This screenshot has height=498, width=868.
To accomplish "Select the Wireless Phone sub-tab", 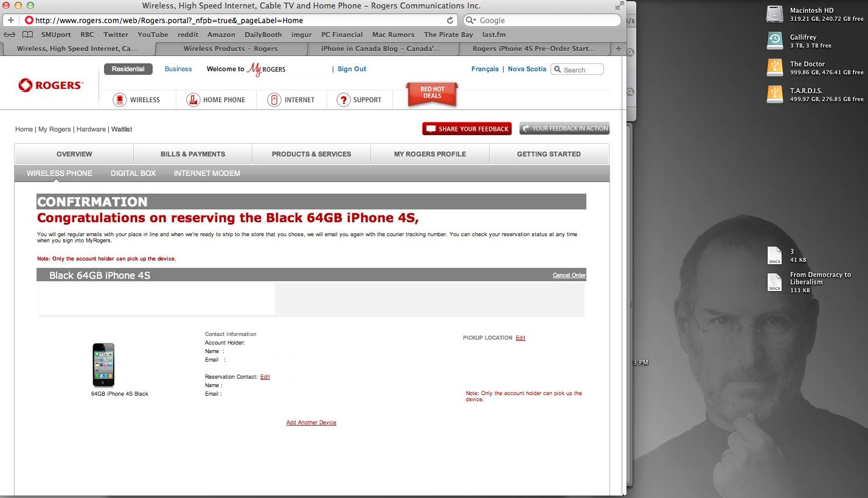I will [x=60, y=174].
